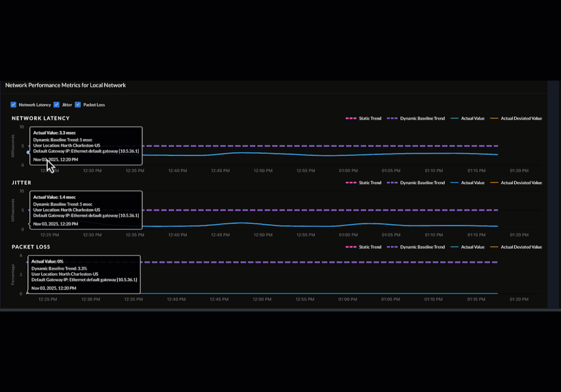The image size is (561, 392).
Task: Click the tooltip showing Actual Value 3.3 msec
Action: click(x=86, y=147)
